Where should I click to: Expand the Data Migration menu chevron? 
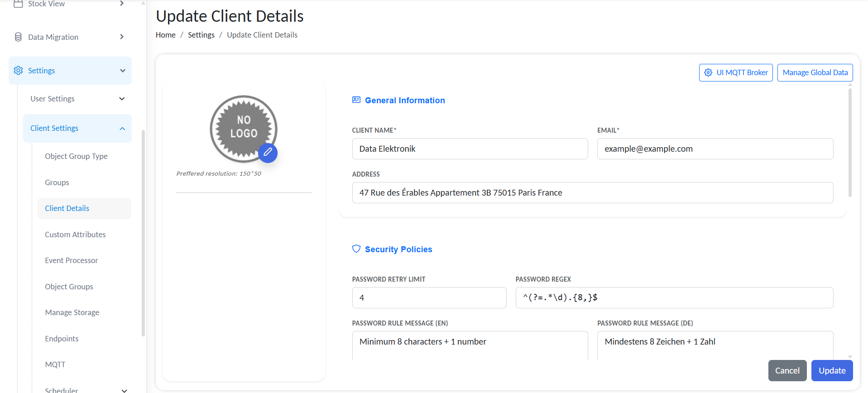[122, 37]
